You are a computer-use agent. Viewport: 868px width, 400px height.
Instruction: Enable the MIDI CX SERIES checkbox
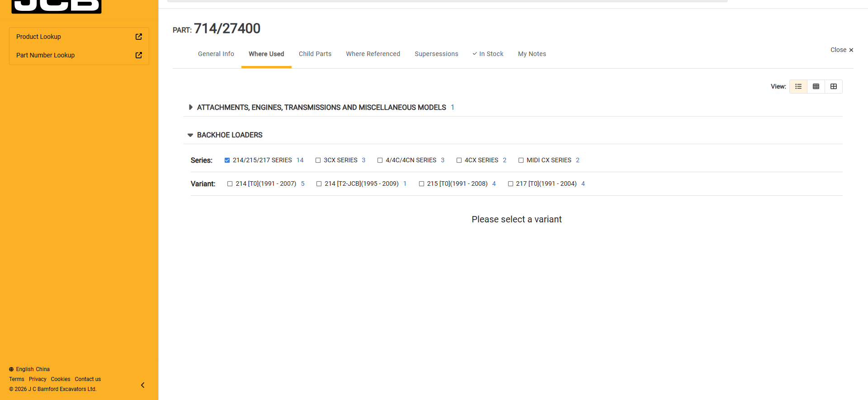tap(521, 160)
